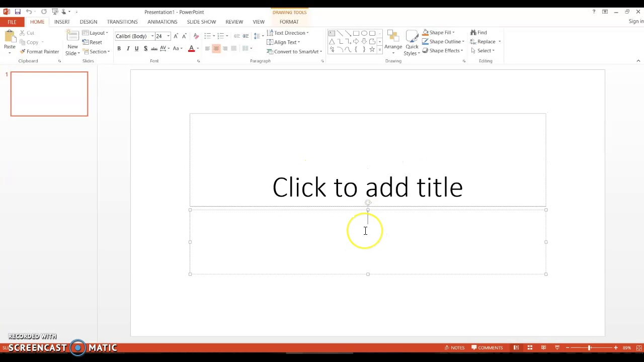Switch to Reading view in status bar

click(543, 347)
